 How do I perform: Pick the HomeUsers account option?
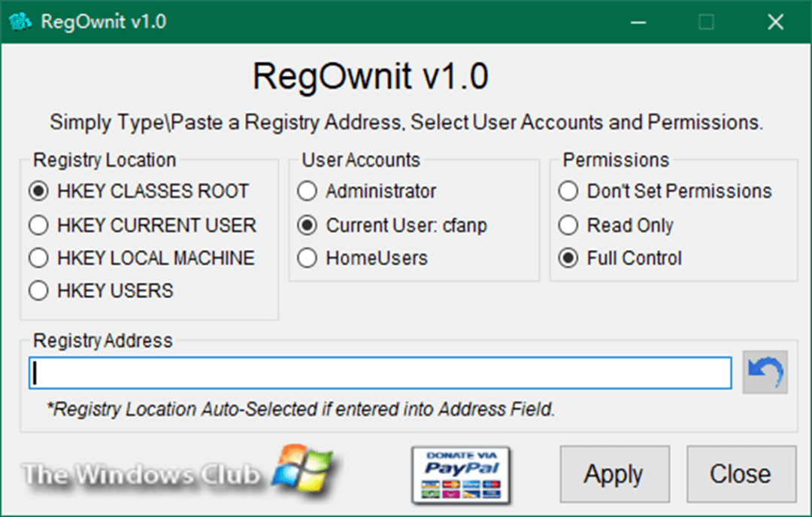(307, 258)
